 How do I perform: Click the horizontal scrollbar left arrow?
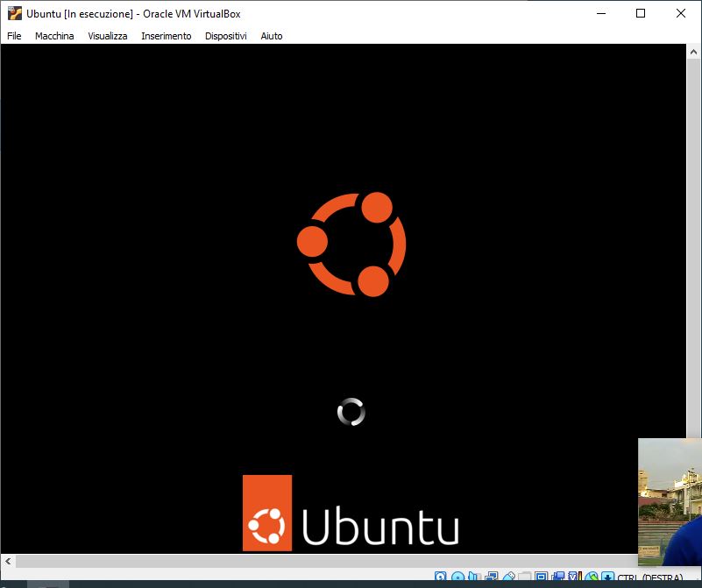(8, 561)
